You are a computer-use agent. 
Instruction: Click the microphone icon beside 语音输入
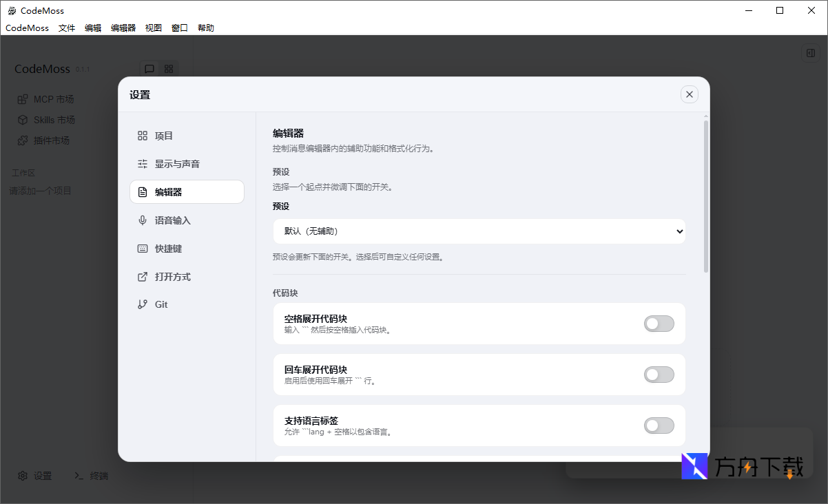point(143,220)
